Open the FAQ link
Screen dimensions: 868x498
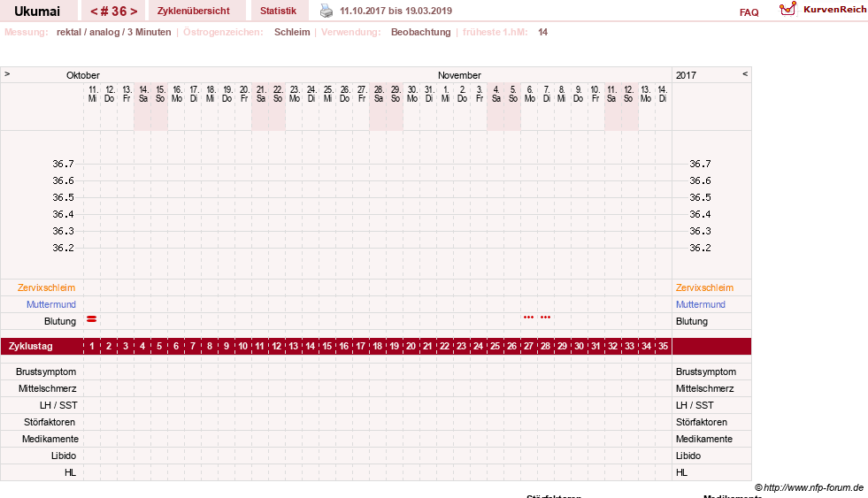tap(749, 12)
